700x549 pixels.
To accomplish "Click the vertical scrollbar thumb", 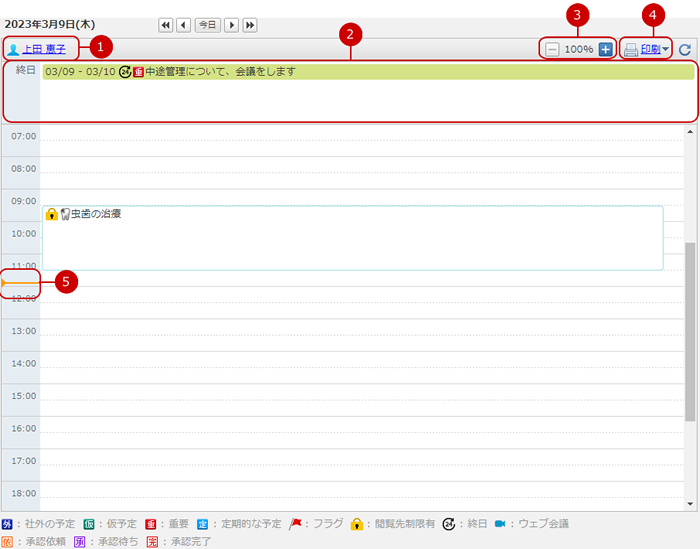I will [690, 330].
